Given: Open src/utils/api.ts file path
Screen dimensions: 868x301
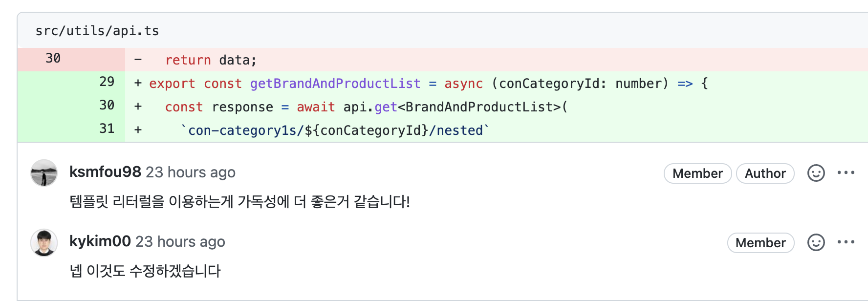Looking at the screenshot, I should (97, 31).
